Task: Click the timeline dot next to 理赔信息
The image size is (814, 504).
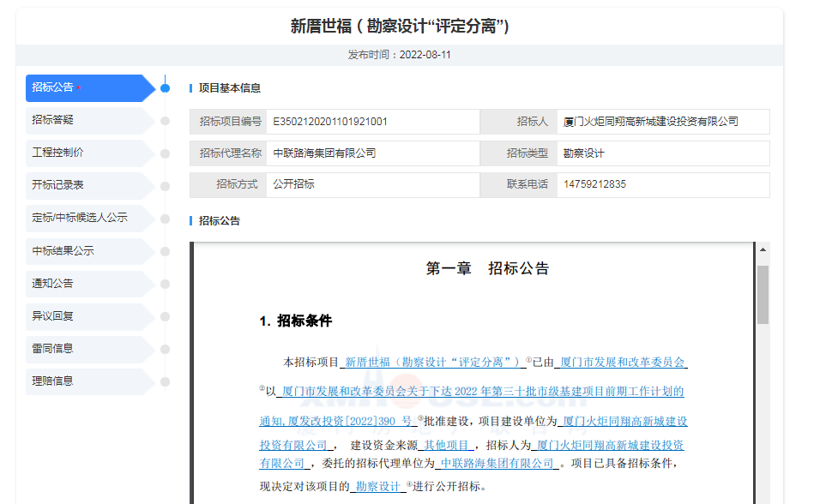Action: click(166, 381)
